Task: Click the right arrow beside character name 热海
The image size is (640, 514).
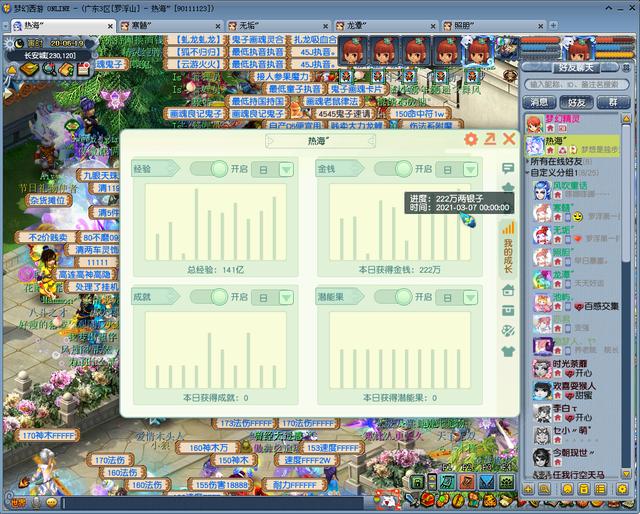Action: 371,141
